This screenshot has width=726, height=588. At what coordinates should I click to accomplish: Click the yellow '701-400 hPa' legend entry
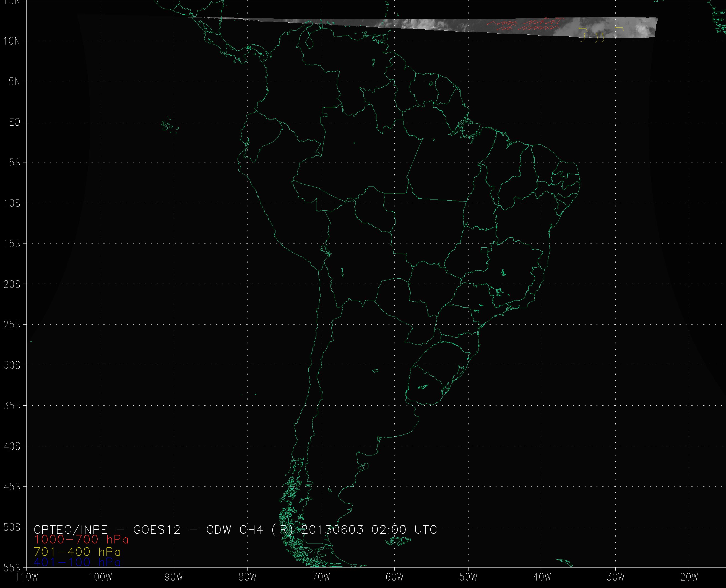[77, 552]
